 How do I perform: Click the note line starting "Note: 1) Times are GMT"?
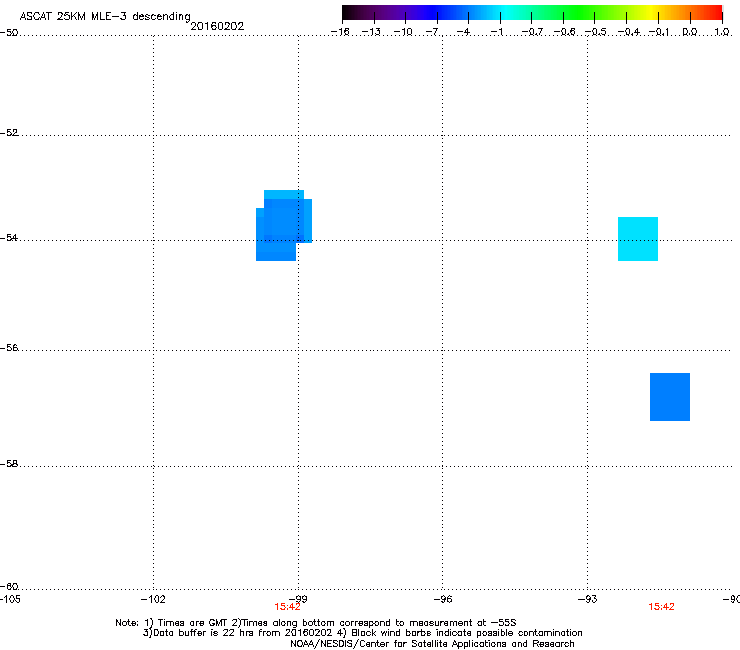click(316, 623)
